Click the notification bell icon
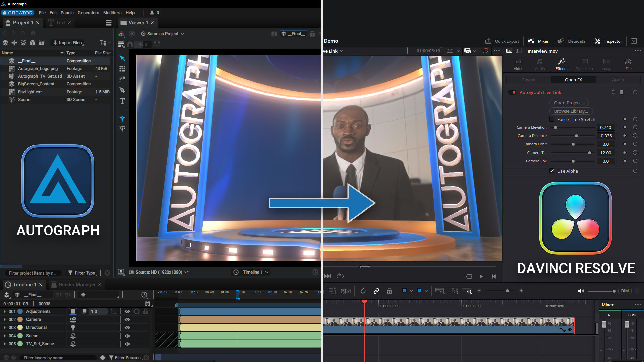The width and height of the screenshot is (644, 362). pos(152,13)
